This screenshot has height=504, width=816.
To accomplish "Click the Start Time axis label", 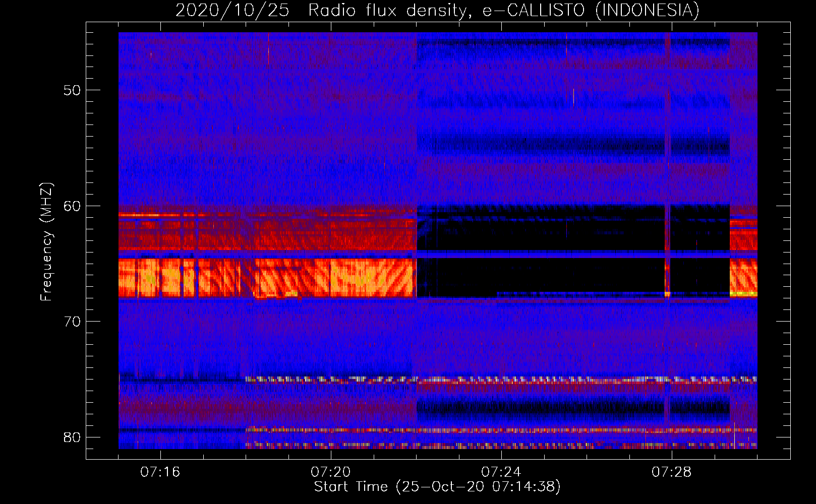I will 437,487.
